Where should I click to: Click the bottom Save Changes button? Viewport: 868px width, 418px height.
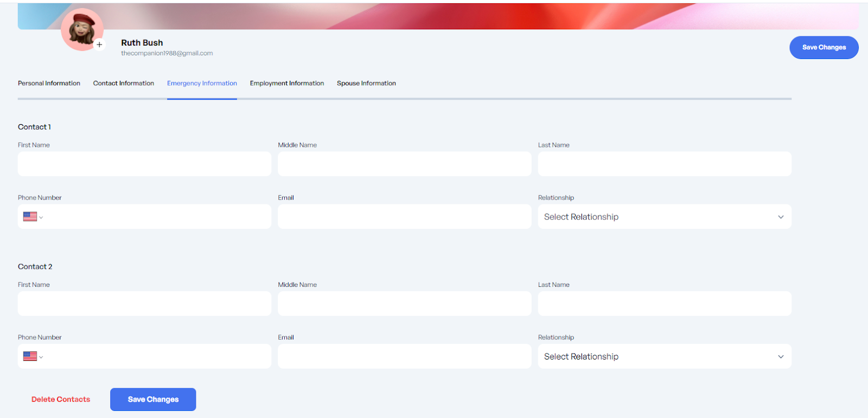[153, 400]
